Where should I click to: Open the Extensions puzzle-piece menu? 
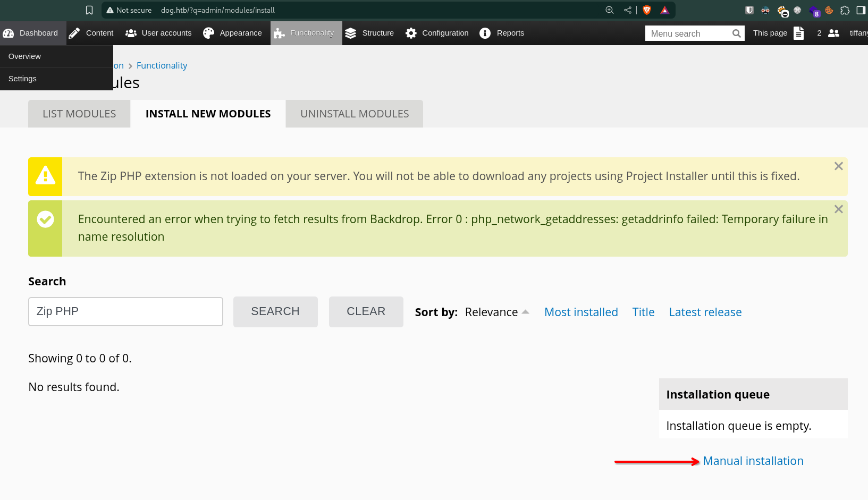click(845, 10)
